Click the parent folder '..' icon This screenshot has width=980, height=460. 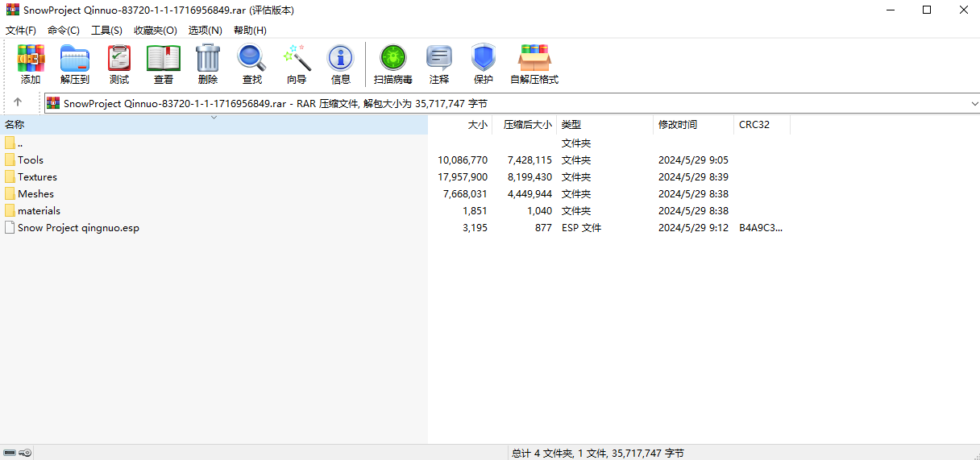[10, 143]
